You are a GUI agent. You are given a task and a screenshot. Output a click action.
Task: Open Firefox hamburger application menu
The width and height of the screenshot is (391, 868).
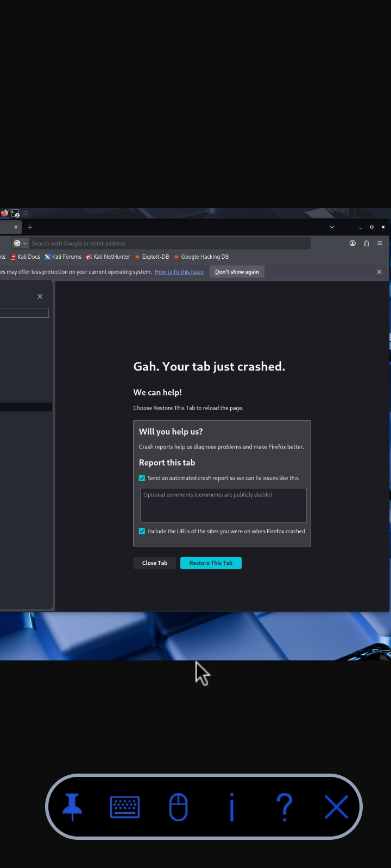click(x=380, y=244)
